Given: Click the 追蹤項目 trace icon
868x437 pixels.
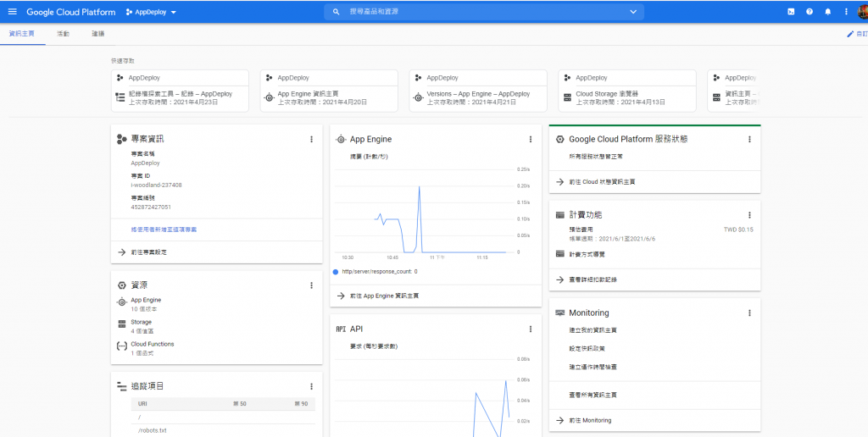Looking at the screenshot, I should (x=122, y=386).
